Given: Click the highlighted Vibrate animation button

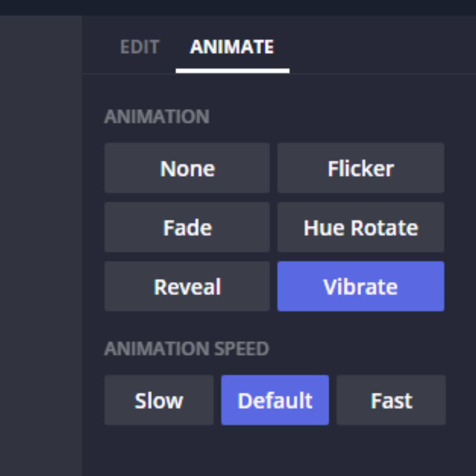Looking at the screenshot, I should 360,286.
